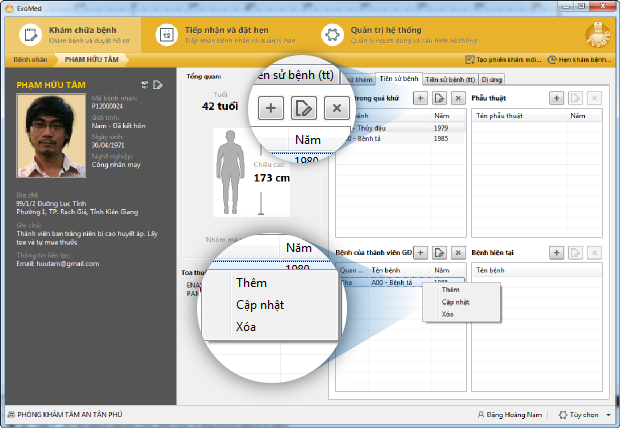Edit selected past disease entry
620x428 pixels.
439,98
